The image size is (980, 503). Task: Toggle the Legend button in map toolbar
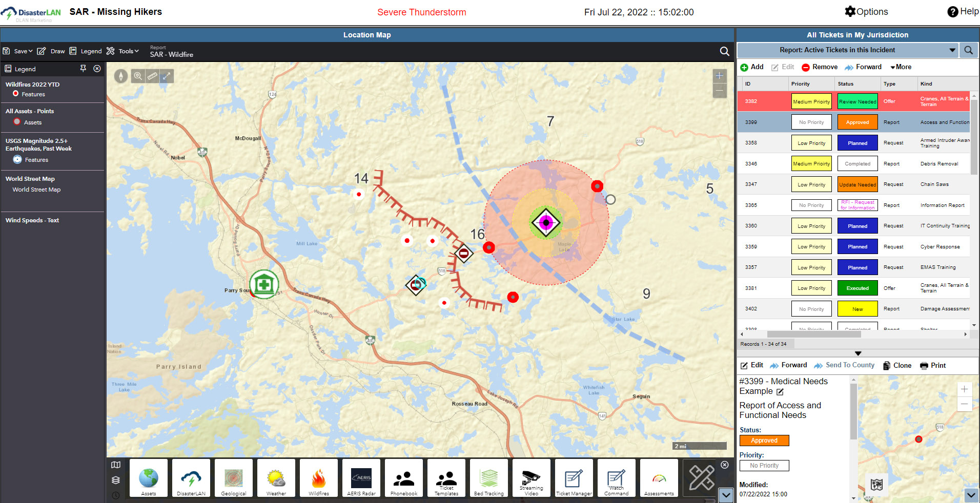86,51
